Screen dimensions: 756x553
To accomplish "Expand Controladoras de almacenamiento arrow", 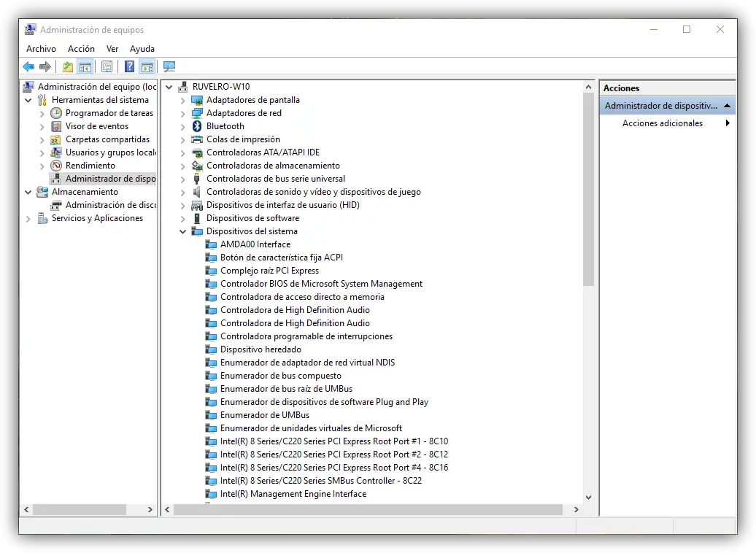I will tap(182, 166).
